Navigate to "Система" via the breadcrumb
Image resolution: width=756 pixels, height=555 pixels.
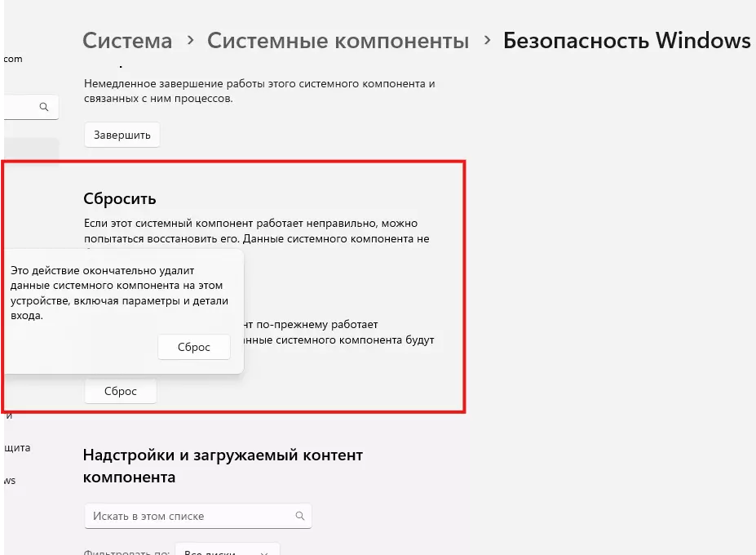pos(127,40)
